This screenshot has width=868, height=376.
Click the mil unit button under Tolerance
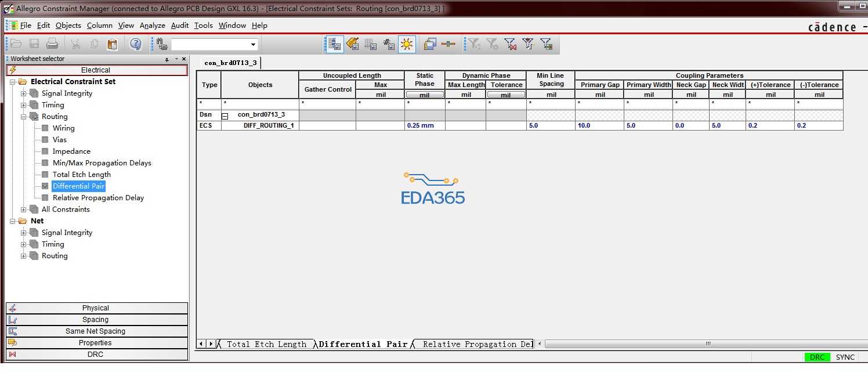506,95
